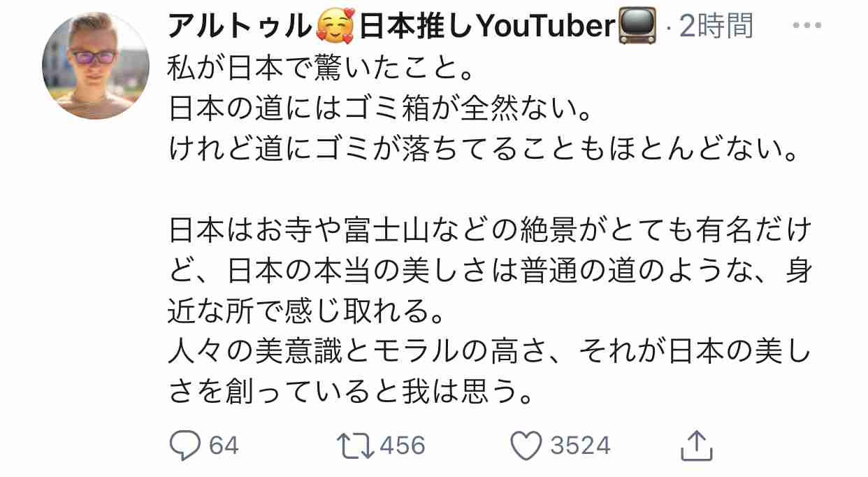Open the tweet options with the three-dot menu

pyautogui.click(x=809, y=27)
